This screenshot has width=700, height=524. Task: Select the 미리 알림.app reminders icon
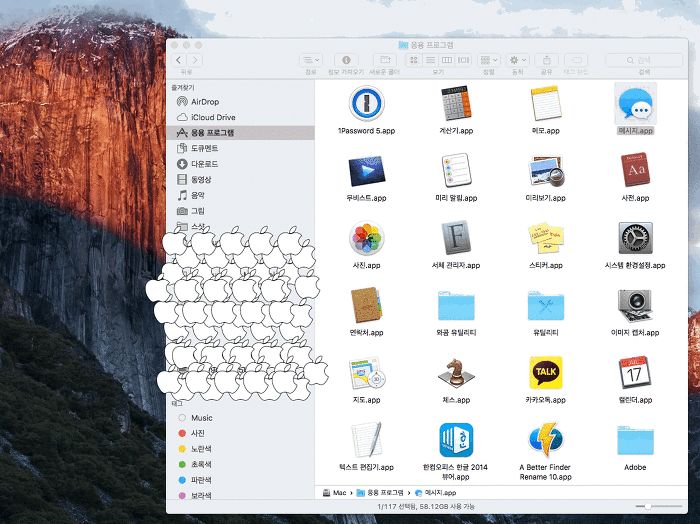456,171
